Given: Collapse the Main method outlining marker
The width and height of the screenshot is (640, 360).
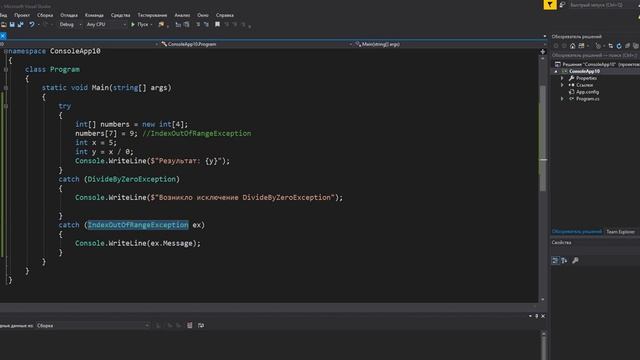Looking at the screenshot, I should [x=6, y=88].
